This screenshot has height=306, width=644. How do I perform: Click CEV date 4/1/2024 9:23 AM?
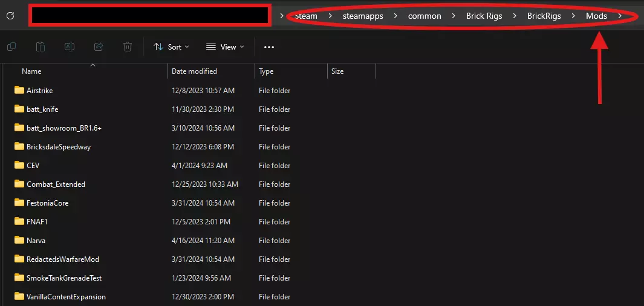tap(199, 166)
